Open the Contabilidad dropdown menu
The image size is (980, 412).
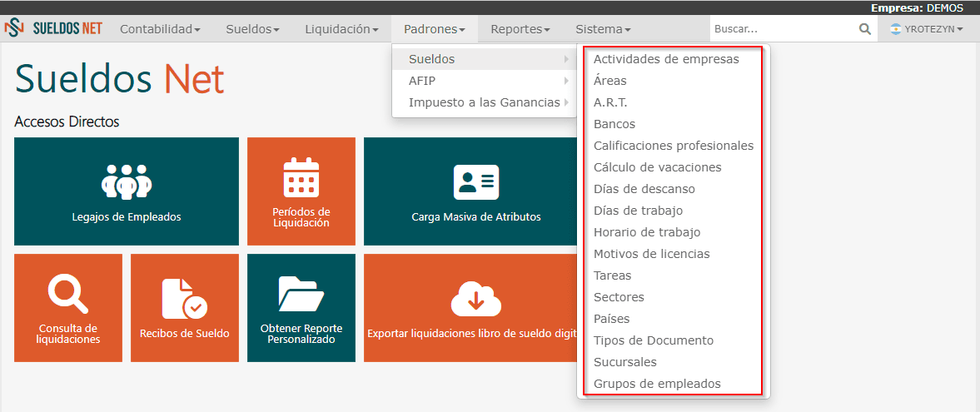pyautogui.click(x=160, y=29)
